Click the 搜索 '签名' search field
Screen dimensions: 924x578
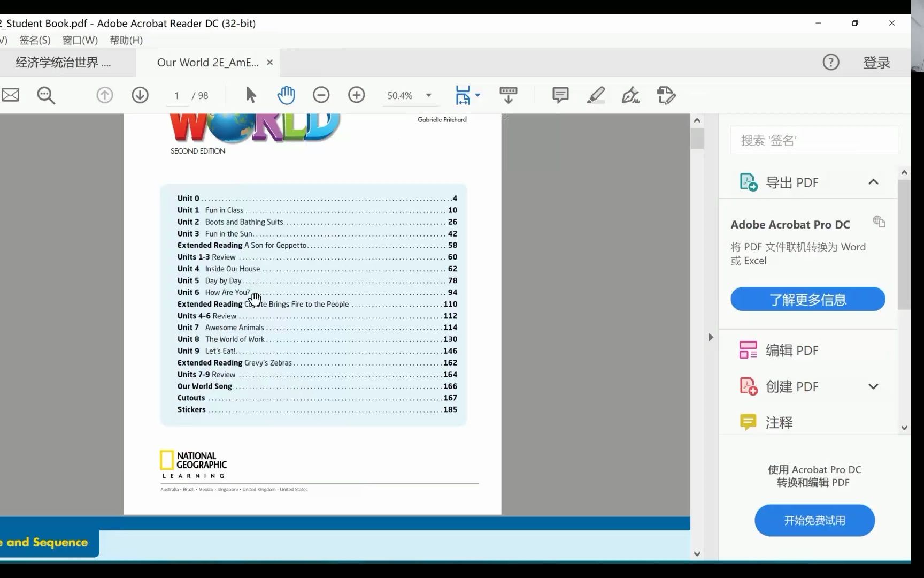click(x=814, y=140)
